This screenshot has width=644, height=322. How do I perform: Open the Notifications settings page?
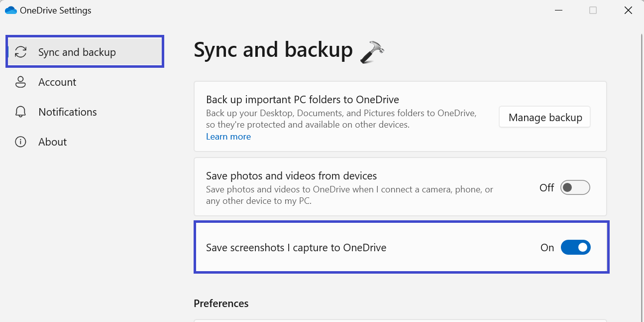coord(67,112)
